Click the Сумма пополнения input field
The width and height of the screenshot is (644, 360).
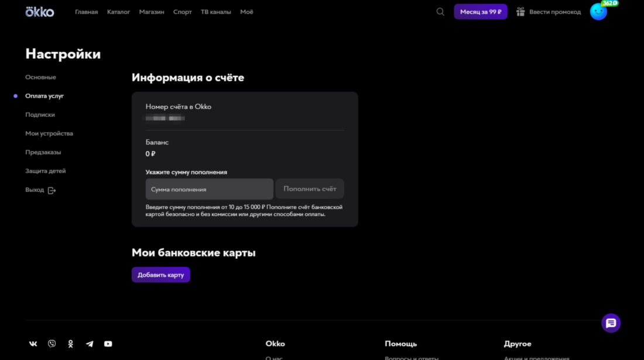coord(209,189)
